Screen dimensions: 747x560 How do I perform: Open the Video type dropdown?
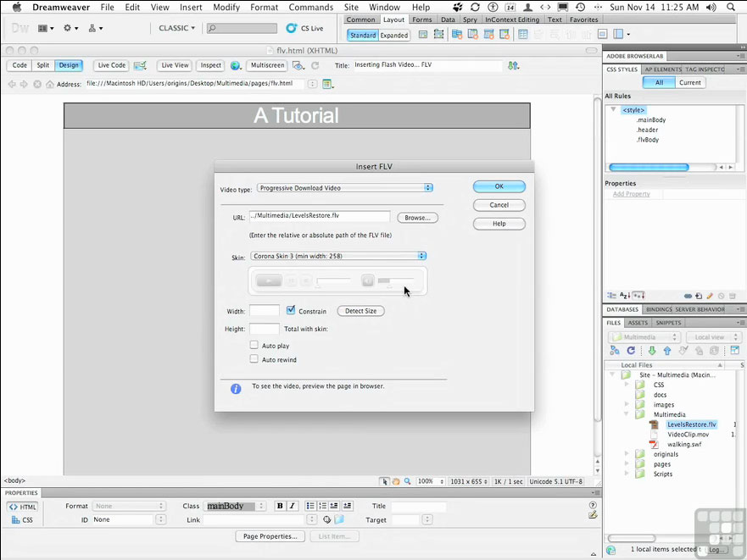345,188
